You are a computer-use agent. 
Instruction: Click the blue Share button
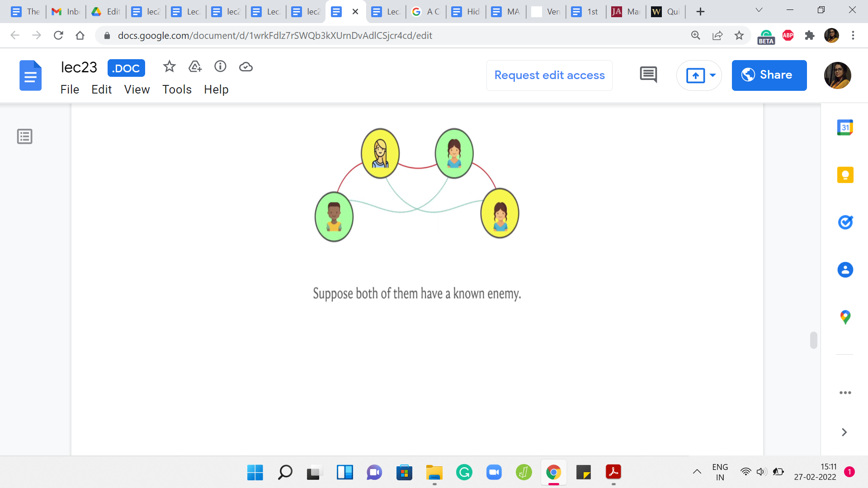tap(769, 75)
